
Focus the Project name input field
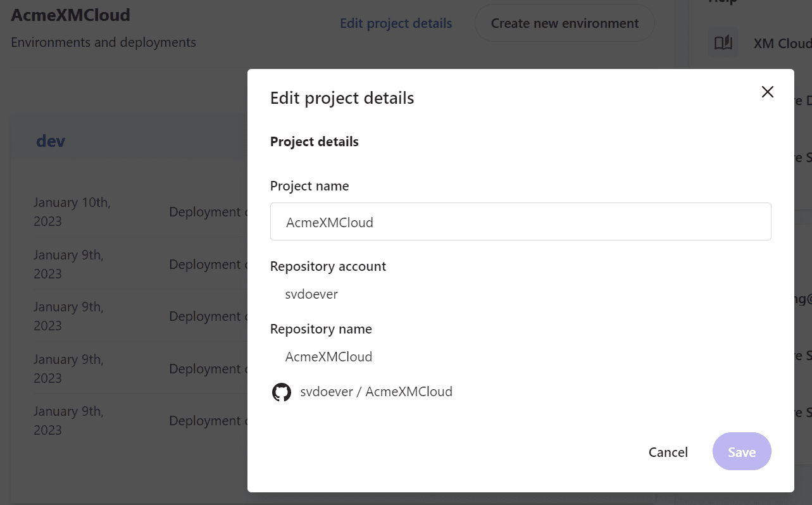[520, 222]
